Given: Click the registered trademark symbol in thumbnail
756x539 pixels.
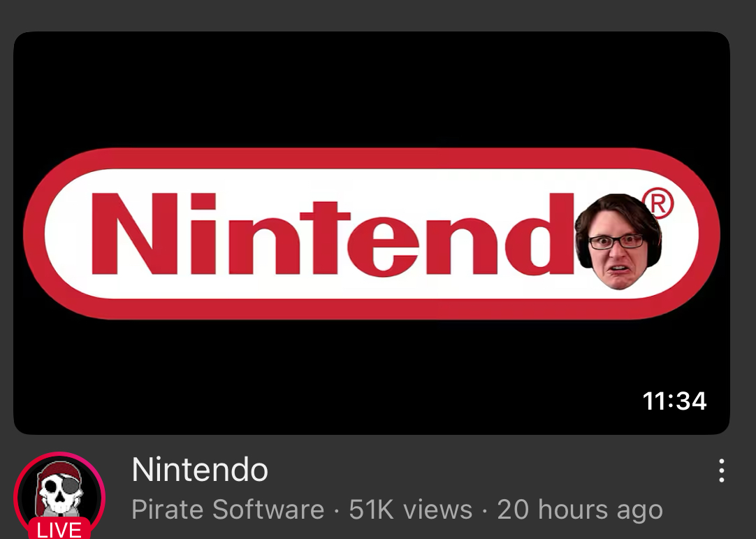Looking at the screenshot, I should pyautogui.click(x=658, y=203).
